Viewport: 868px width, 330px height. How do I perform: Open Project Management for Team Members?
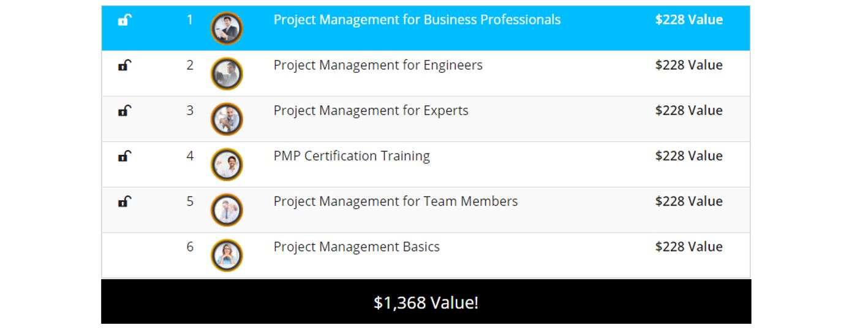coord(395,201)
